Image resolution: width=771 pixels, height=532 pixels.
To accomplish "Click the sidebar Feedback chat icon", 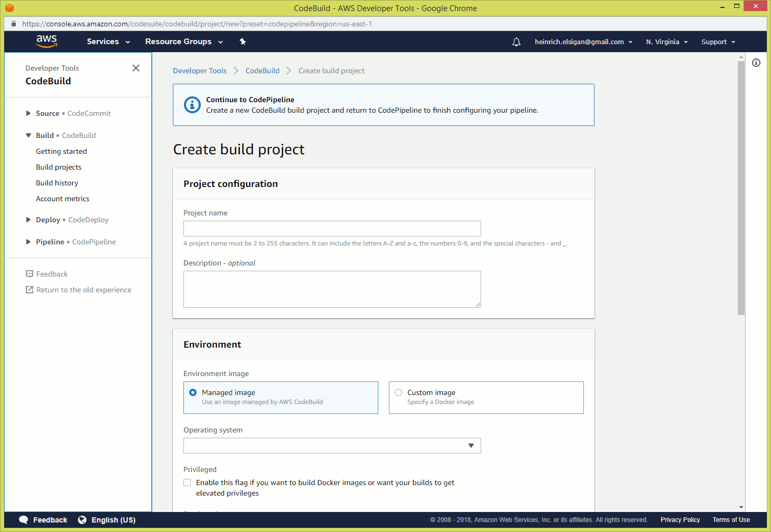I will pyautogui.click(x=30, y=274).
